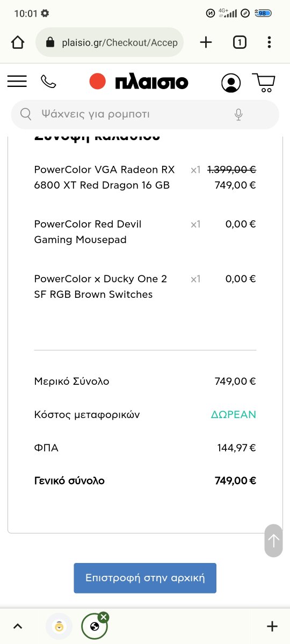290x644 pixels.
Task: Tap the microphone voice search icon
Action: [238, 114]
